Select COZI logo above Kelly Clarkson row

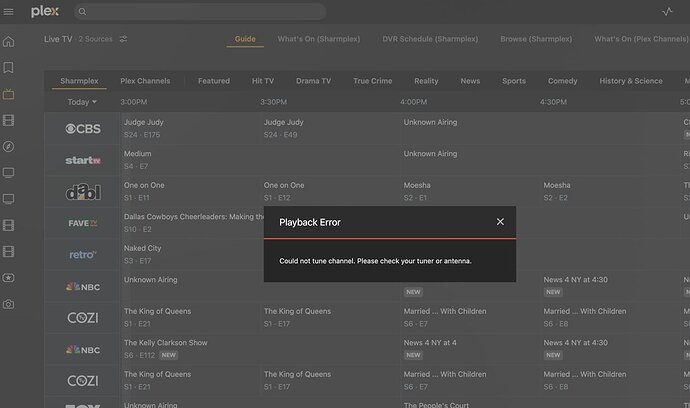83,318
